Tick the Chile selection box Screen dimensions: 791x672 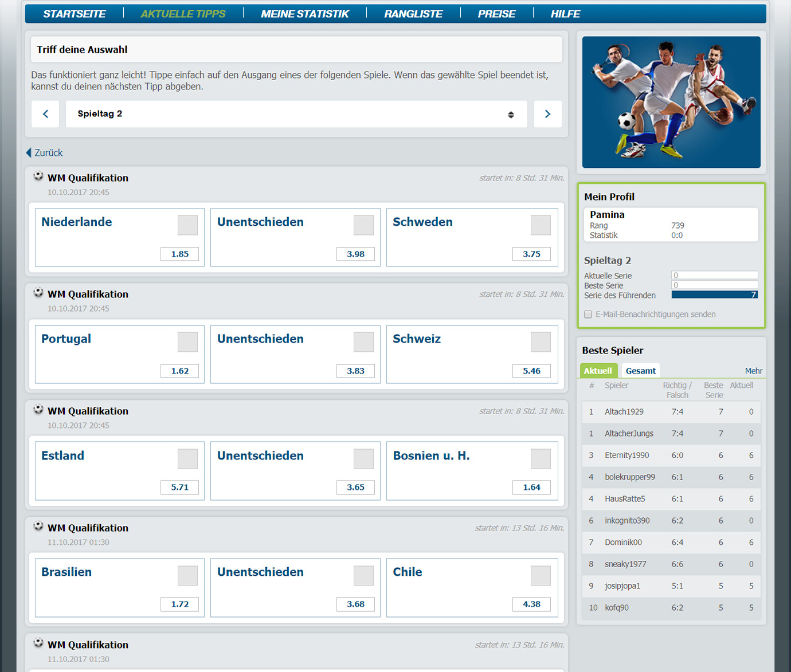point(541,576)
